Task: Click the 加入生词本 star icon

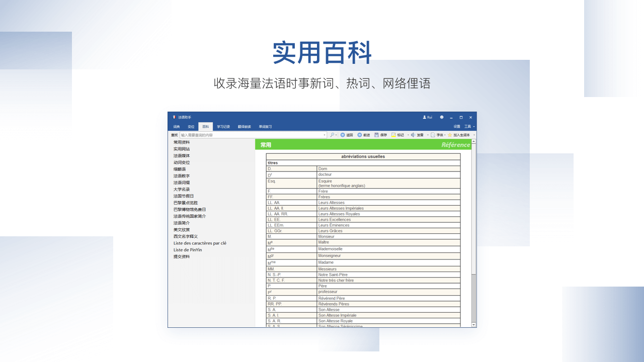Action: tap(449, 134)
